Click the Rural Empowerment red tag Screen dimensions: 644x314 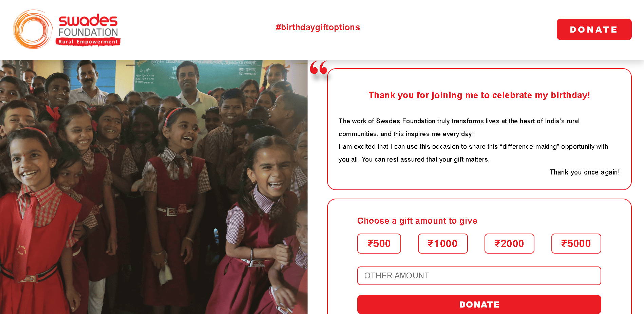[x=88, y=42]
